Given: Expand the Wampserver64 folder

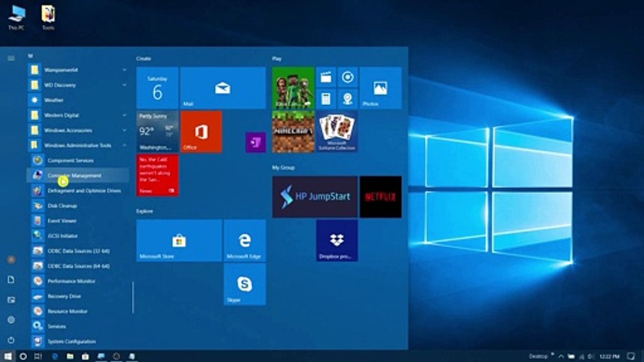Looking at the screenshot, I should coord(78,70).
